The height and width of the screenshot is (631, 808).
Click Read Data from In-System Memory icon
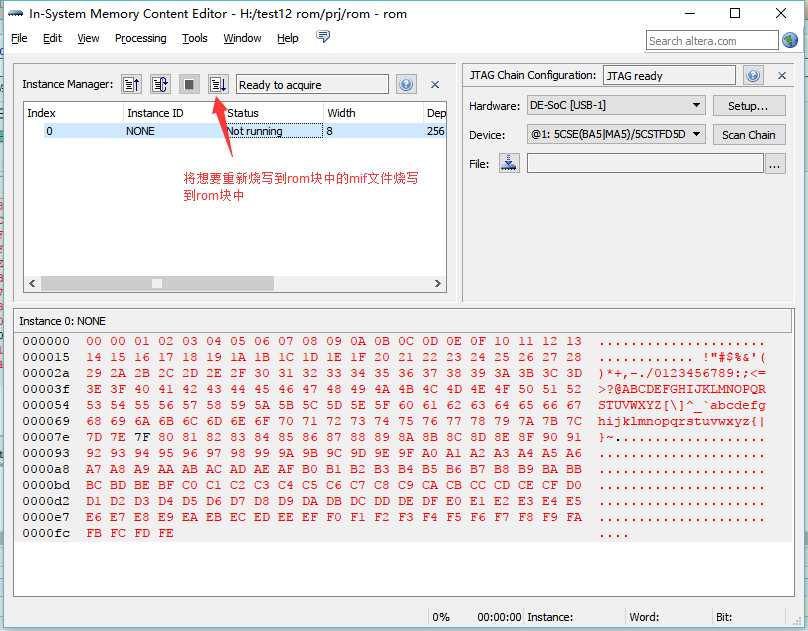[131, 84]
